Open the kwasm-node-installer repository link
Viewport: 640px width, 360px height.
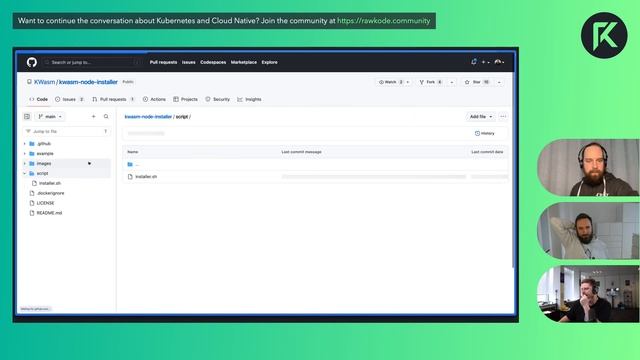pos(88,82)
